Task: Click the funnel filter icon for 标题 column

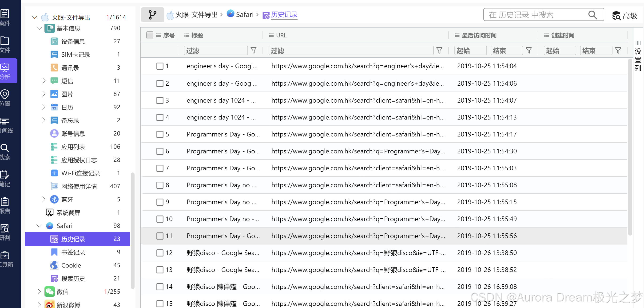Action: [x=253, y=51]
